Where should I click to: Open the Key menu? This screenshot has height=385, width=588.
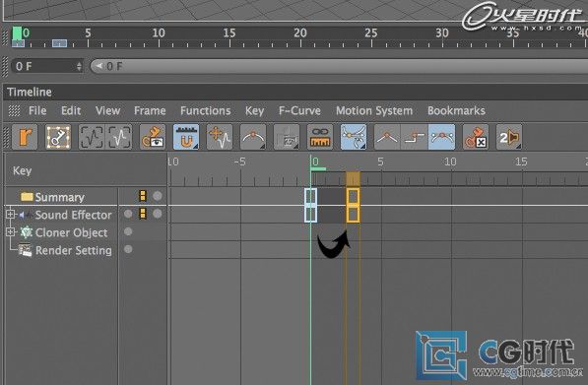pyautogui.click(x=255, y=110)
